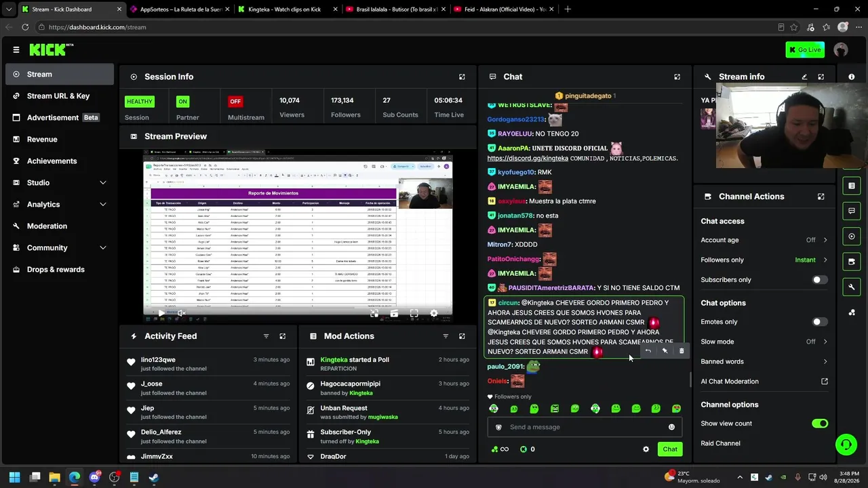Click the browser address bar
Image resolution: width=868 pixels, height=488 pixels.
407,27
